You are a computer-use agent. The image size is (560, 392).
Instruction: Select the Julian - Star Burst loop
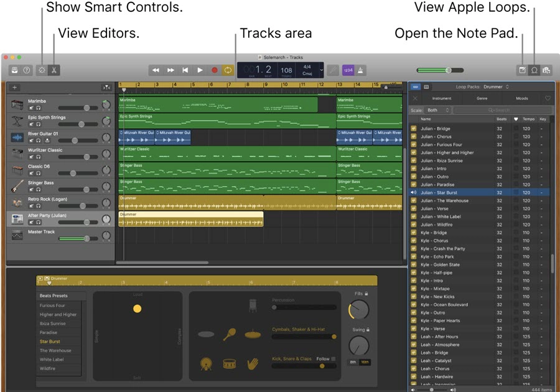coord(480,192)
